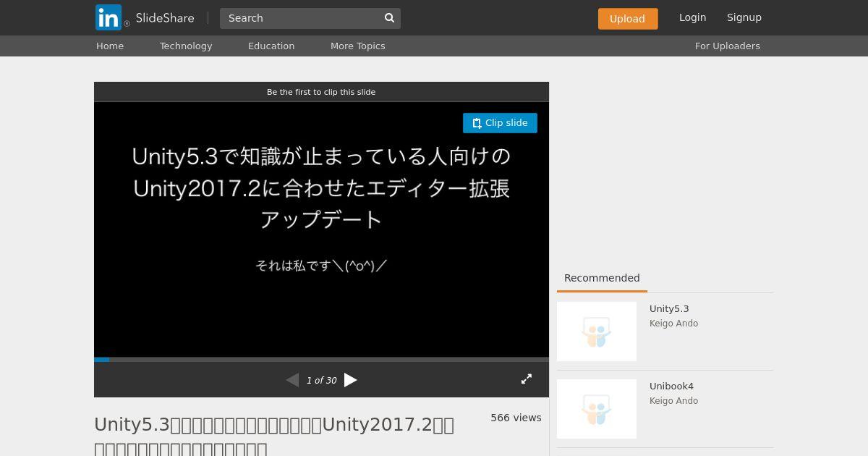Click the 'Be the first to clip this slide' text

pos(321,92)
